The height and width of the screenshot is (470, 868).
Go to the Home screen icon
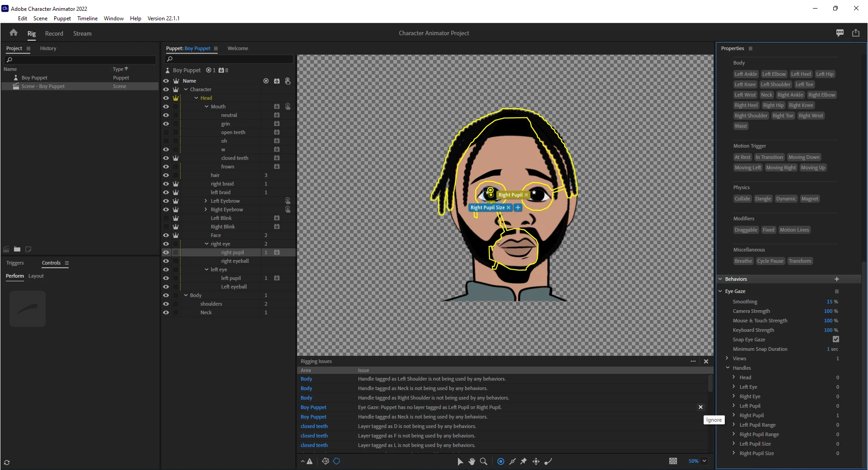(x=14, y=33)
